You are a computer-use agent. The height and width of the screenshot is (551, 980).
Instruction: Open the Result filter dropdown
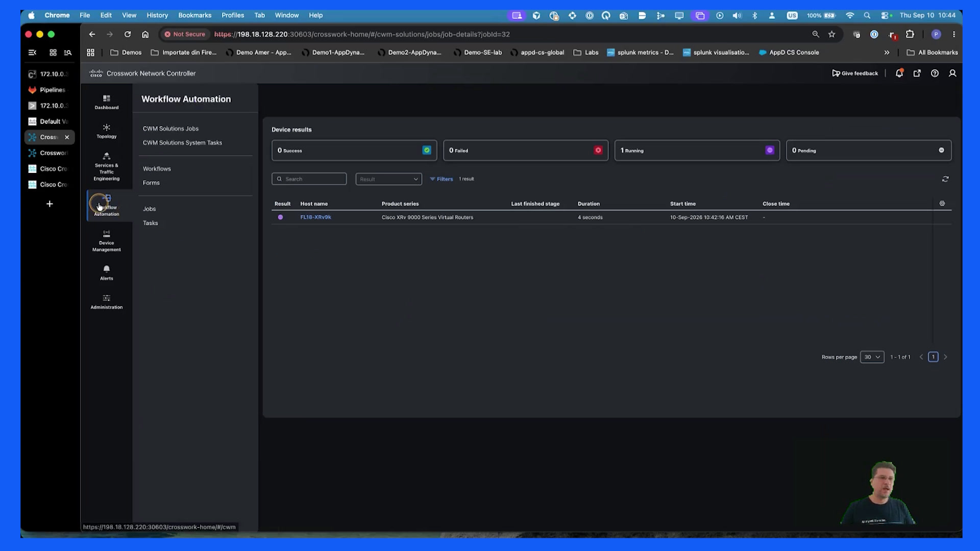388,179
